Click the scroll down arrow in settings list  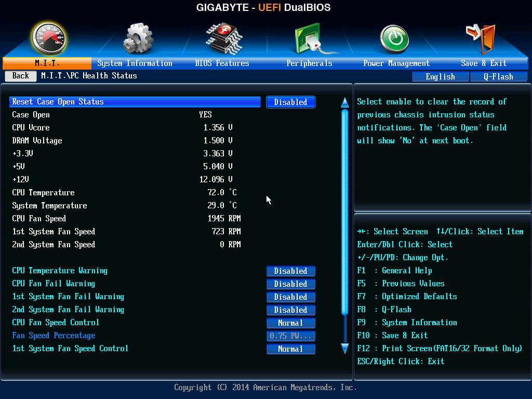pyautogui.click(x=345, y=348)
